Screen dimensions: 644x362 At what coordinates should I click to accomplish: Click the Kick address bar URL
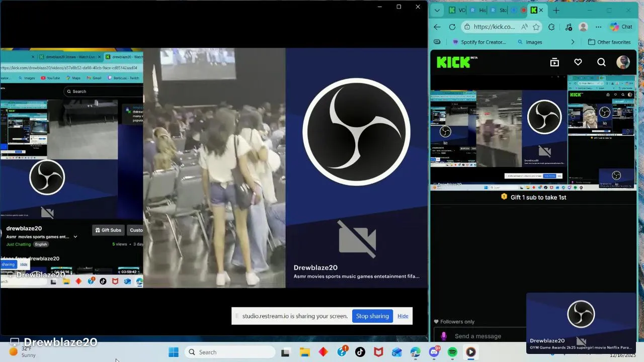(x=494, y=27)
